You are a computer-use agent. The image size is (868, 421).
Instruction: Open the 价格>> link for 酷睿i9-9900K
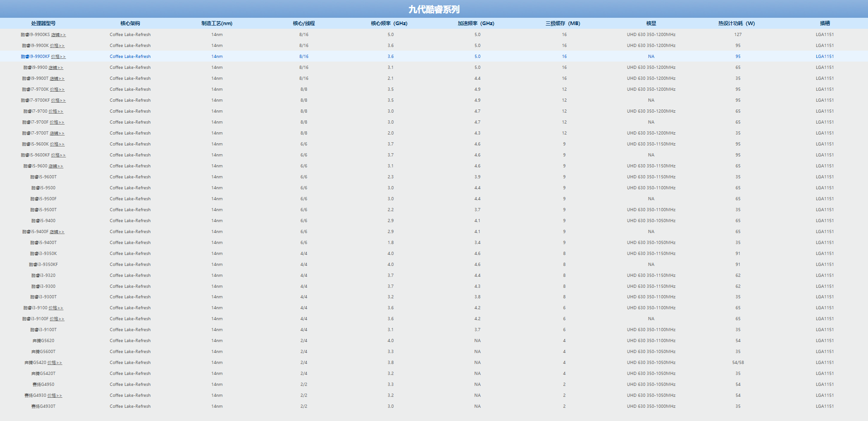click(57, 46)
